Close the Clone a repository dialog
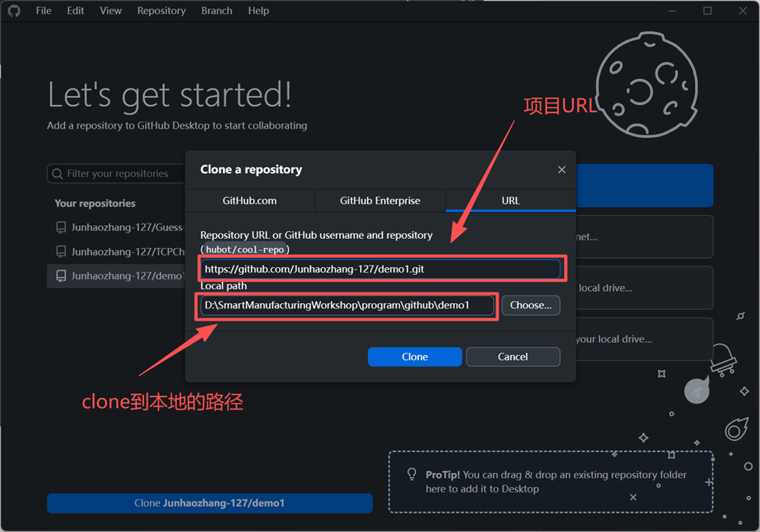 (x=562, y=169)
